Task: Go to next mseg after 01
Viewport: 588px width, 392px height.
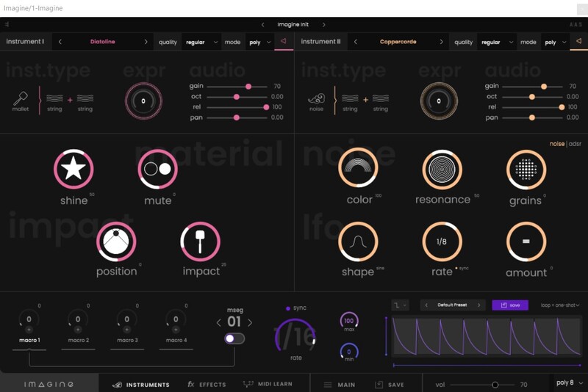Action: [x=250, y=322]
